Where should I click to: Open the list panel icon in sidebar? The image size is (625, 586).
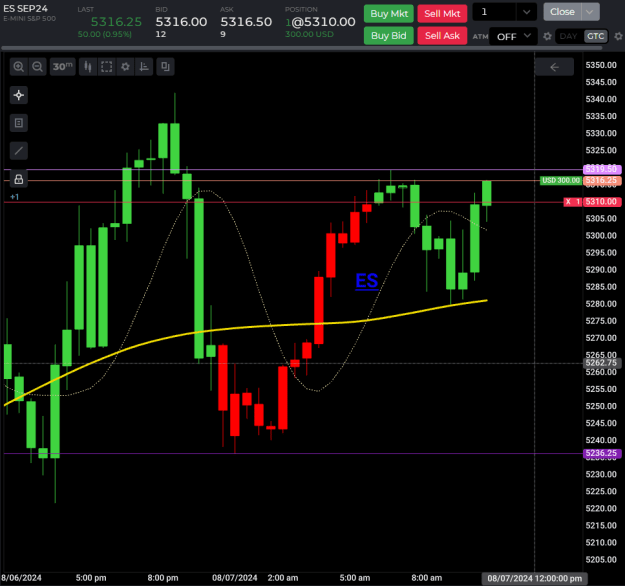point(19,123)
